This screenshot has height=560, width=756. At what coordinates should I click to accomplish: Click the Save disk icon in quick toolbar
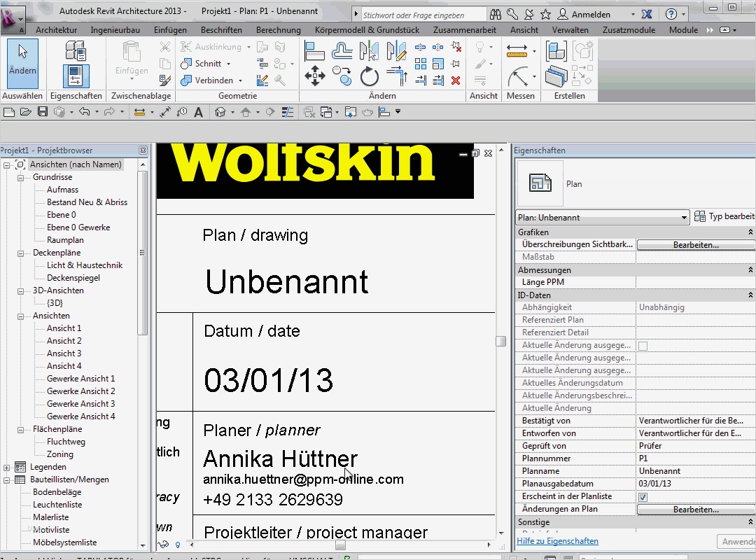click(x=43, y=112)
